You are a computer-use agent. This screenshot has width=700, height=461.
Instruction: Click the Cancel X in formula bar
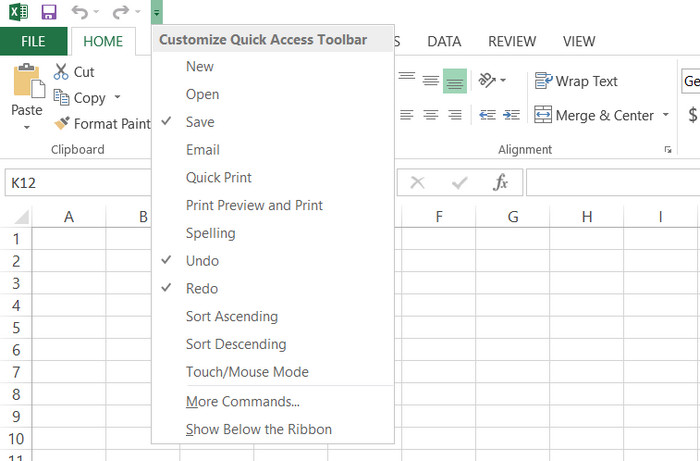(417, 183)
